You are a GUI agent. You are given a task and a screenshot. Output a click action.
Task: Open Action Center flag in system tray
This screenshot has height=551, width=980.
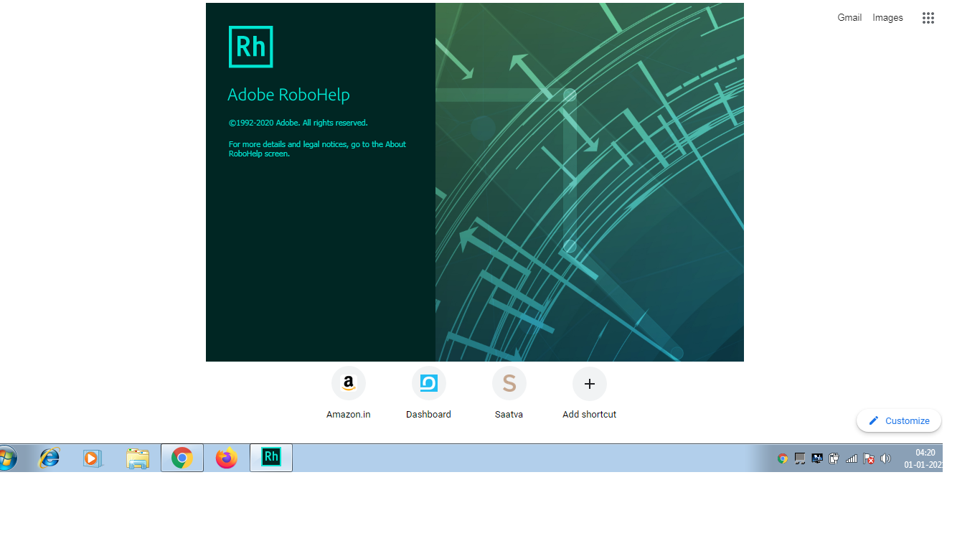click(x=869, y=458)
